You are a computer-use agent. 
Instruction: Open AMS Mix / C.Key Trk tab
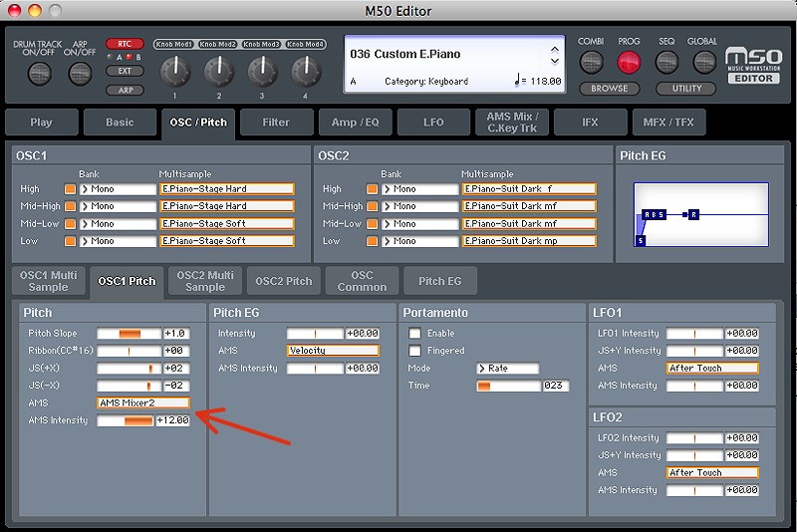point(512,122)
